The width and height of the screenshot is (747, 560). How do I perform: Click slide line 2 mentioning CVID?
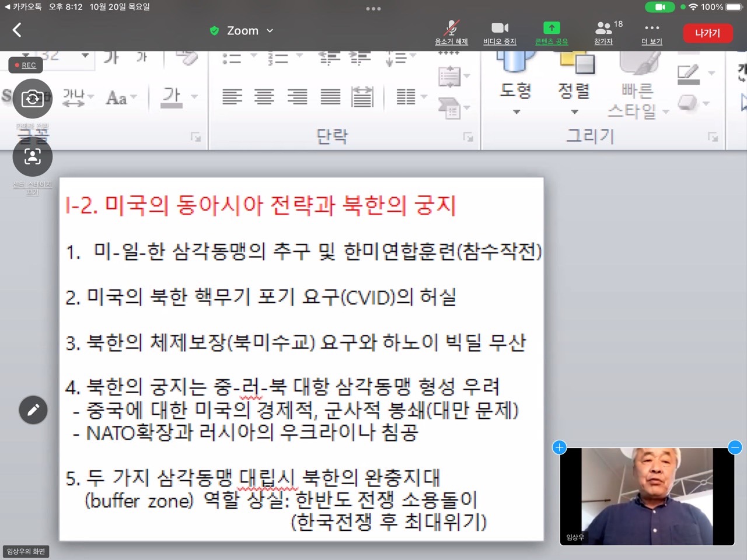[x=261, y=297]
